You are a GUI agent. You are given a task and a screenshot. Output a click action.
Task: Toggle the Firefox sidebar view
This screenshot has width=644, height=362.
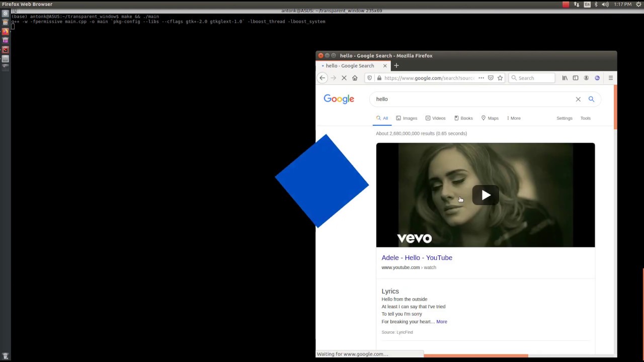pos(576,78)
